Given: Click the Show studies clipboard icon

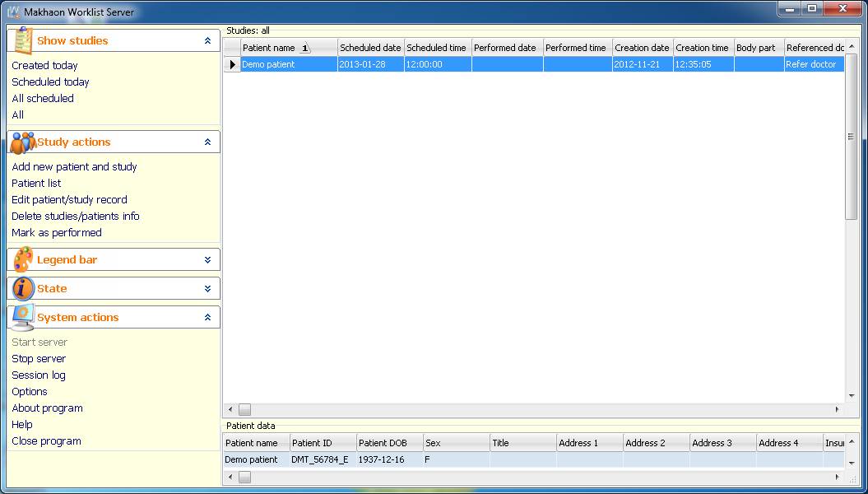Looking at the screenshot, I should 23,40.
